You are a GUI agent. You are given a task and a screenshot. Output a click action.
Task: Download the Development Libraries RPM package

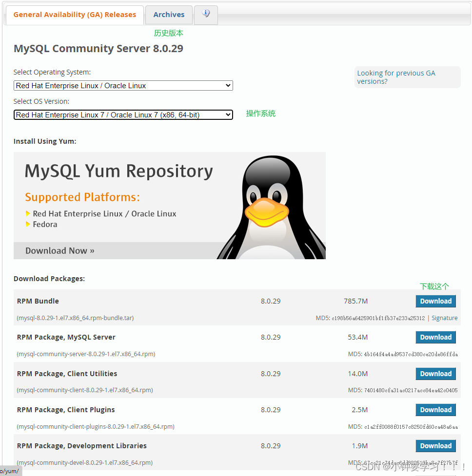[x=435, y=446]
